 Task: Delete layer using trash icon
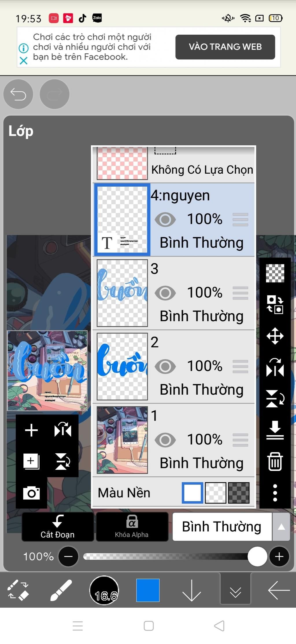pyautogui.click(x=275, y=461)
